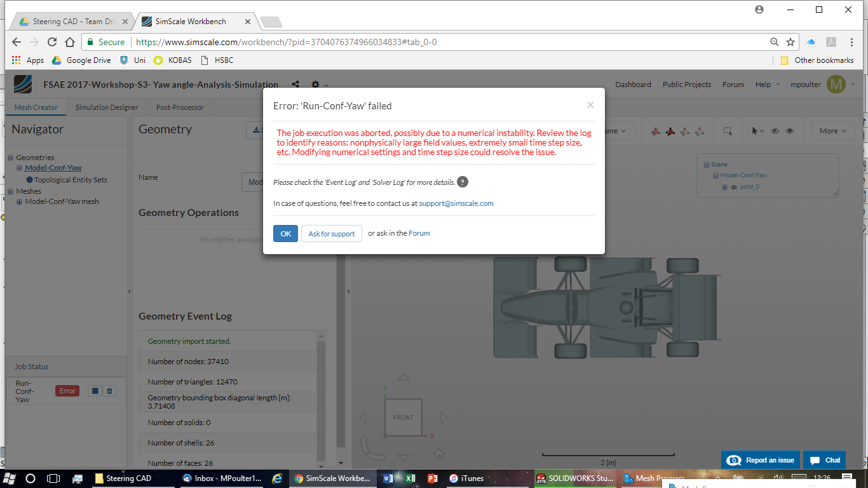Collapse the Model-Conf-Yaw geometry node
Screen dimensions: 868x488
(20, 168)
